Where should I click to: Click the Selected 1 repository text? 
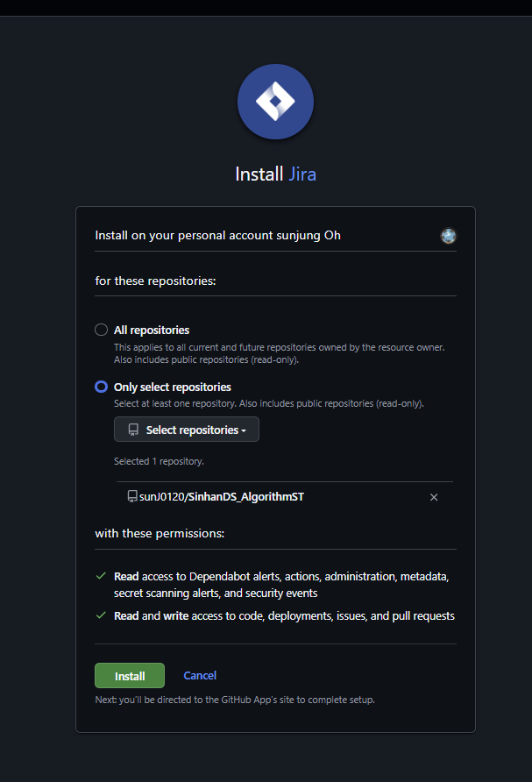coord(159,461)
